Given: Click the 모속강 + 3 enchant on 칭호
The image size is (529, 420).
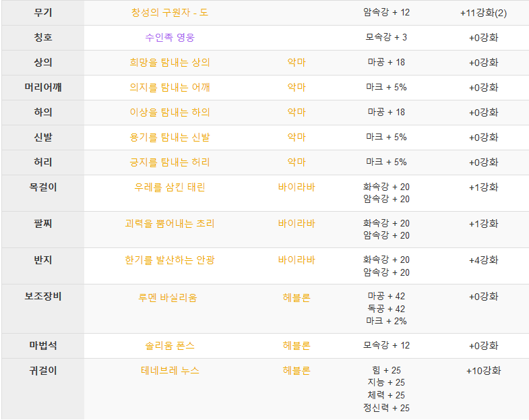Looking at the screenshot, I should (386, 38).
